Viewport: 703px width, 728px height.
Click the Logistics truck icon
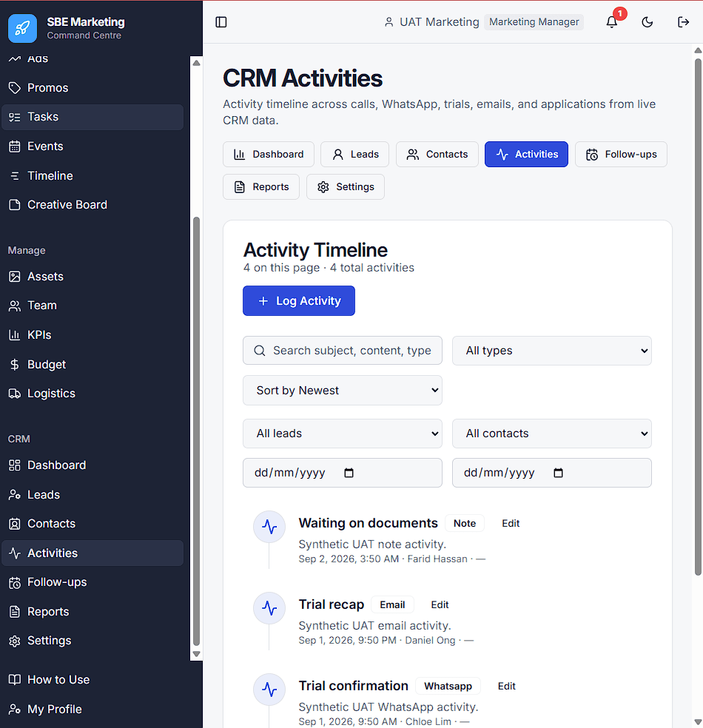click(x=15, y=394)
